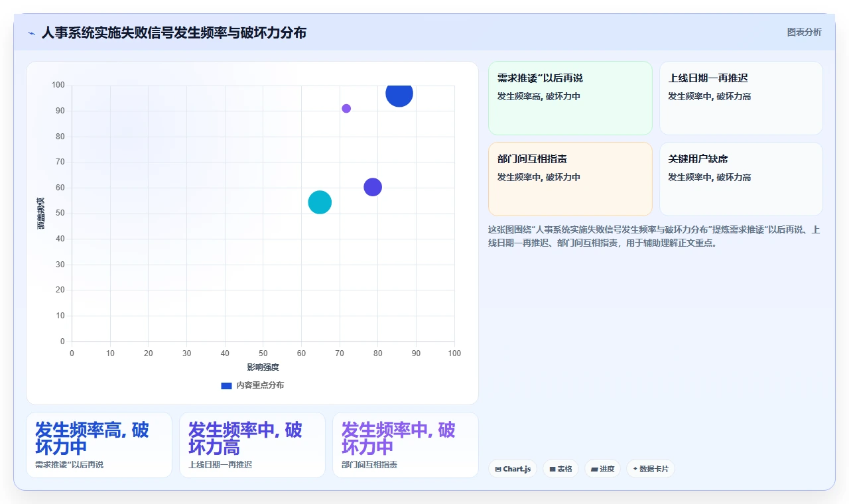Click 发生频率中, 破坏力高 under 关键用户缺席
Image resolution: width=849 pixels, height=504 pixels.
point(710,177)
